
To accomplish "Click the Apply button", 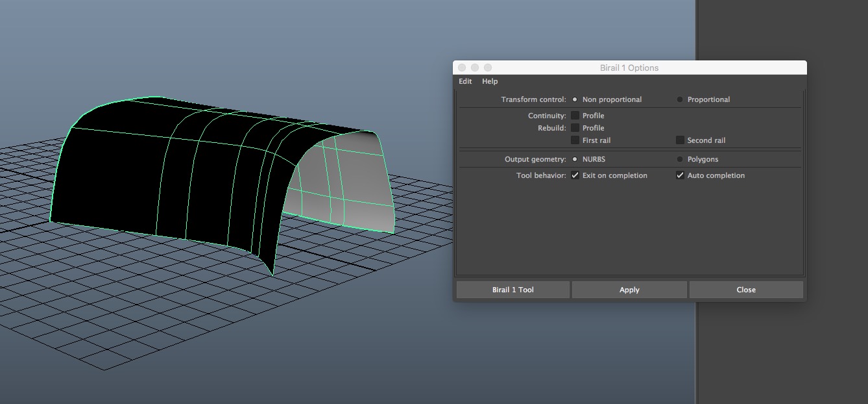I will tap(629, 290).
